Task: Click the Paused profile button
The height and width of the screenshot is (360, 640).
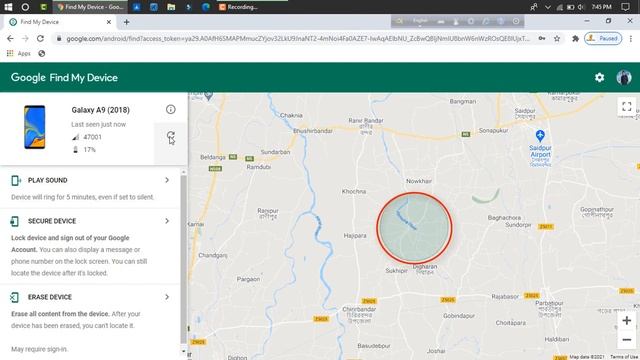Action: [x=603, y=38]
